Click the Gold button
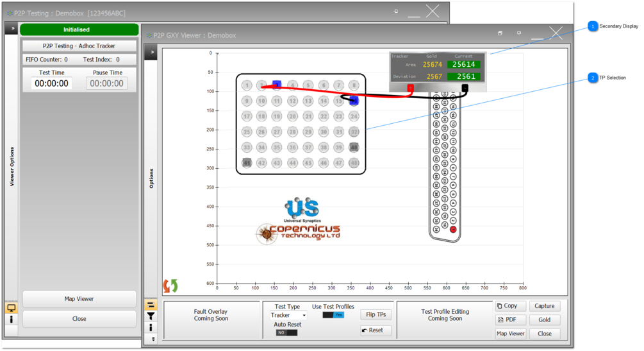This screenshot has width=644, height=351. (544, 320)
